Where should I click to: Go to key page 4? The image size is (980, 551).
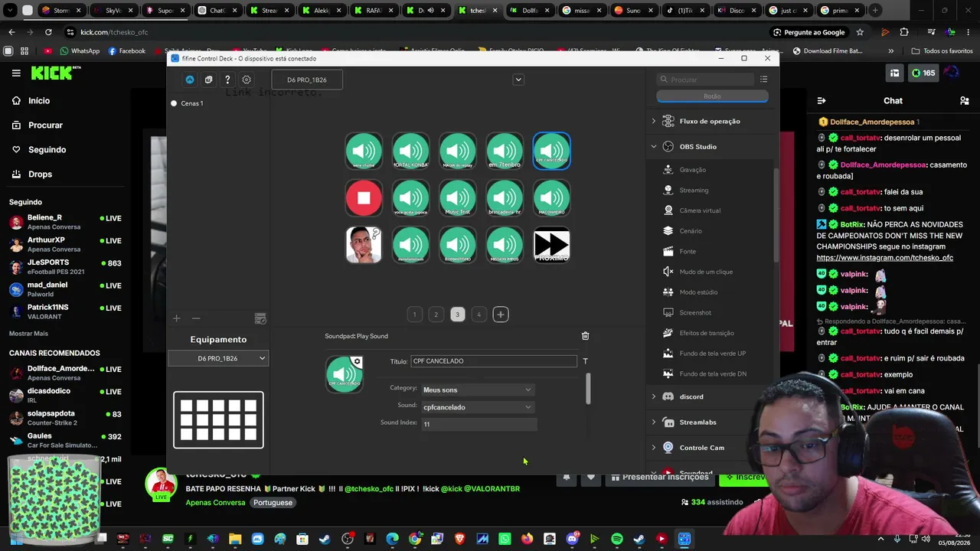(479, 315)
